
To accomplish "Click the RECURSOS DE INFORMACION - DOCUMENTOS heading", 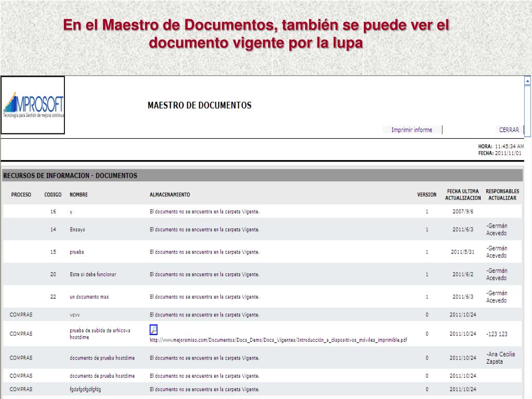I will click(70, 176).
